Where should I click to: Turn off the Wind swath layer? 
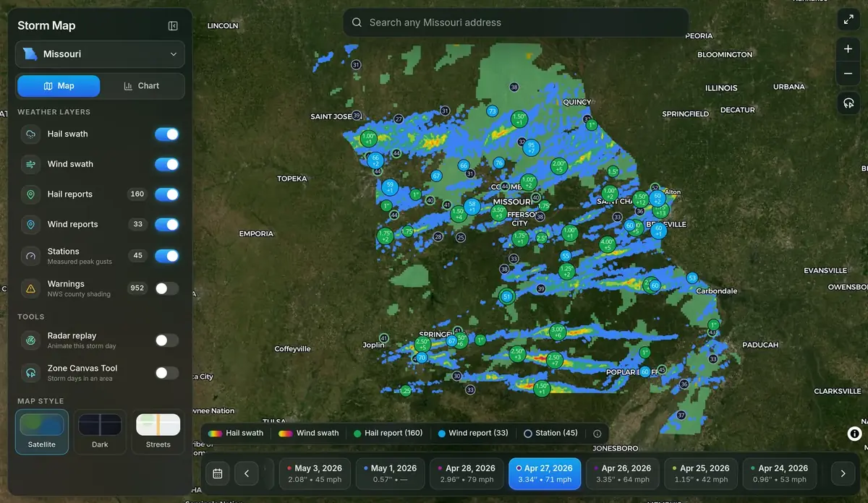(167, 164)
